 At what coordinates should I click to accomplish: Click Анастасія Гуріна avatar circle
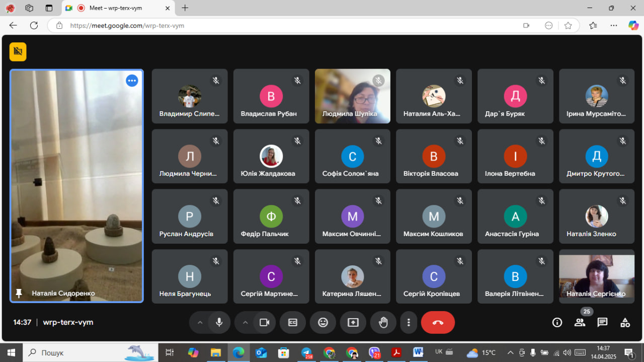(515, 216)
